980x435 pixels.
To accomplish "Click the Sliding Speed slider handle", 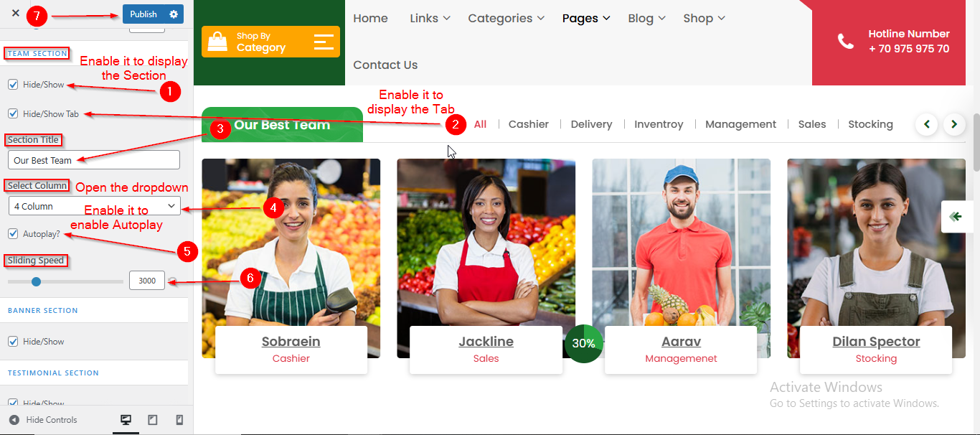I will coord(36,281).
